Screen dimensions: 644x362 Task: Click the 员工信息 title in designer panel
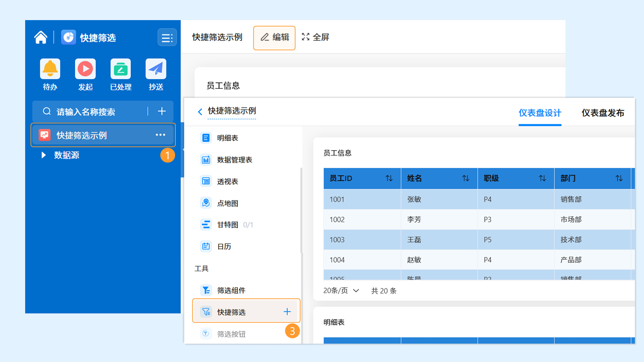pyautogui.click(x=337, y=153)
